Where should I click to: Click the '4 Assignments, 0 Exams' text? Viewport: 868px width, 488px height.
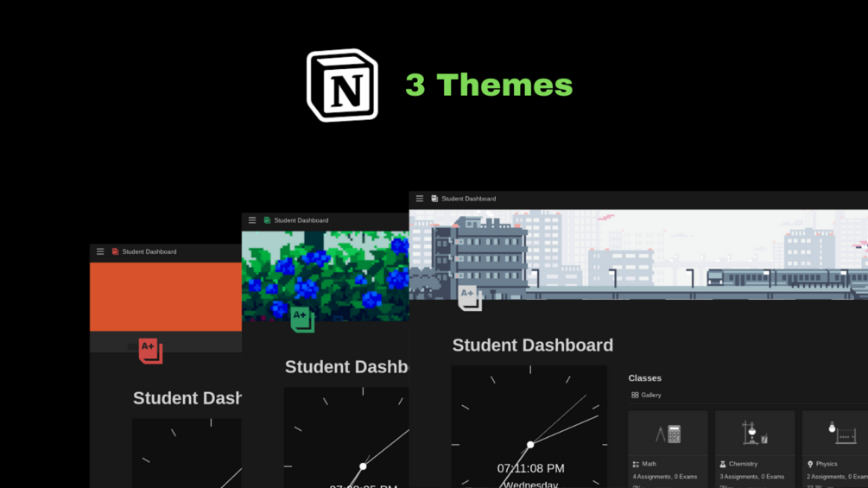pyautogui.click(x=665, y=477)
